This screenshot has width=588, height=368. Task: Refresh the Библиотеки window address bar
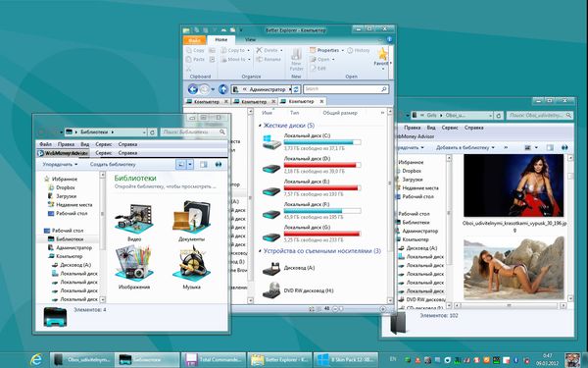point(152,132)
